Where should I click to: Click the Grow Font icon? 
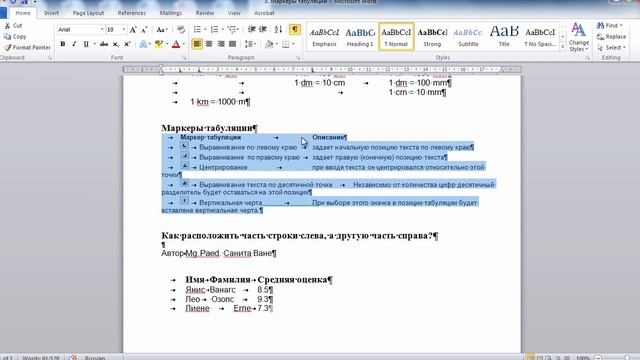pos(133,29)
